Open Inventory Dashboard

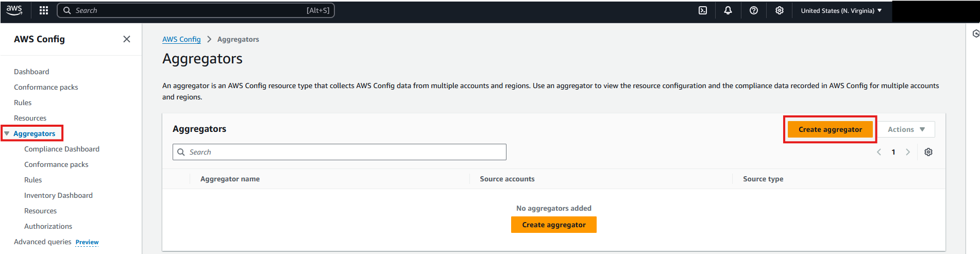(58, 195)
